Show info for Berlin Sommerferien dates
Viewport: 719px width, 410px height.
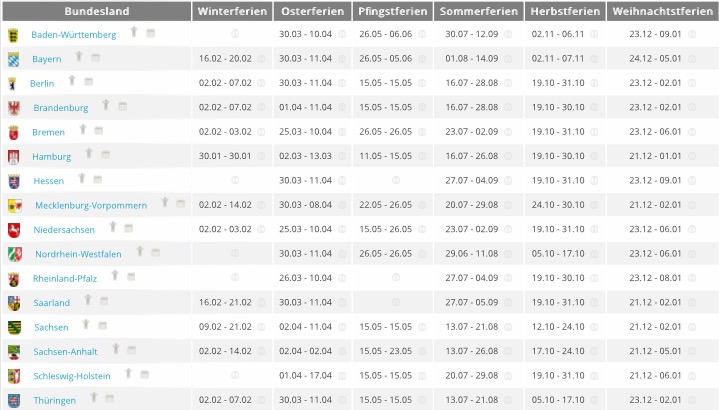[508, 83]
